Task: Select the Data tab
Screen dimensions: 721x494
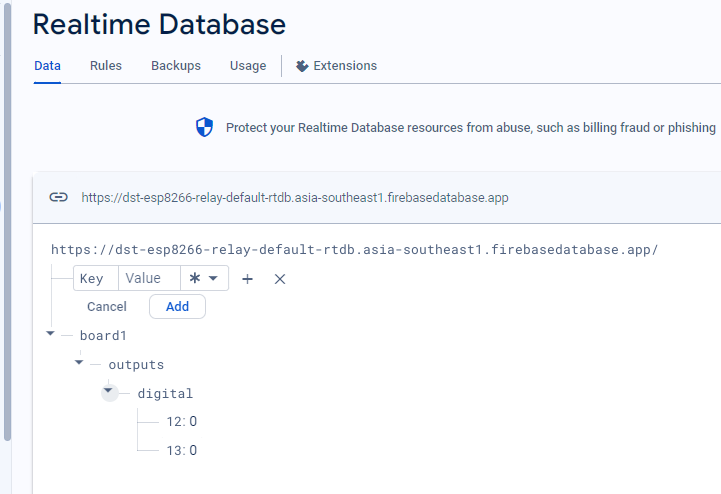Action: (47, 66)
